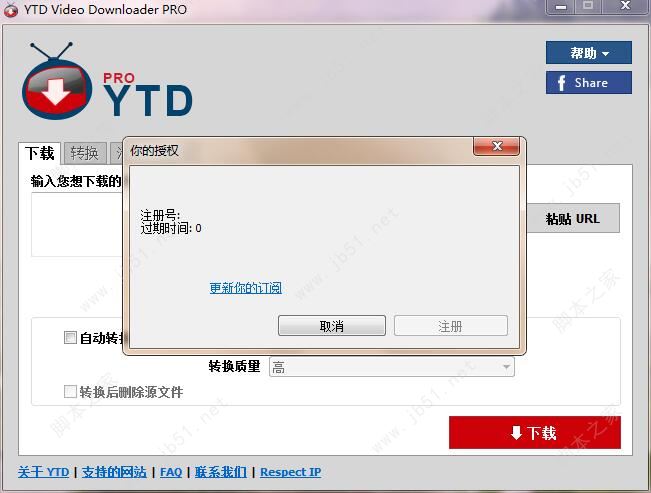
Task: Switch to the 下载 tab
Action: pos(39,153)
